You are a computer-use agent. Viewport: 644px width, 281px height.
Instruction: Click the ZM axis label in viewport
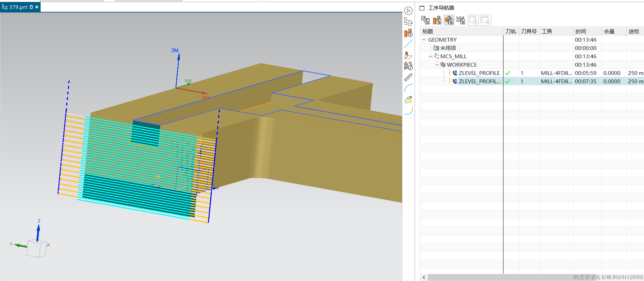point(175,50)
